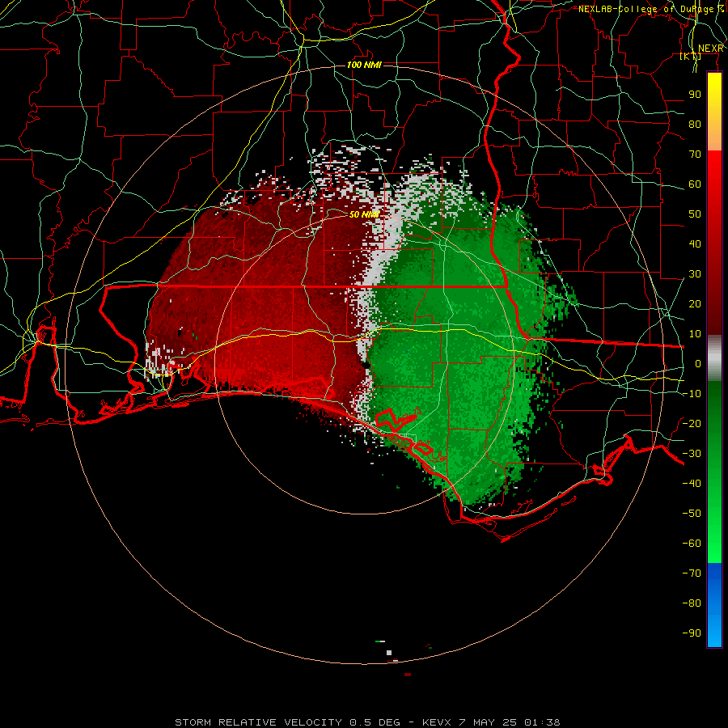Click the 90 knot value on the color scale
The height and width of the screenshot is (728, 728).
pyautogui.click(x=695, y=95)
